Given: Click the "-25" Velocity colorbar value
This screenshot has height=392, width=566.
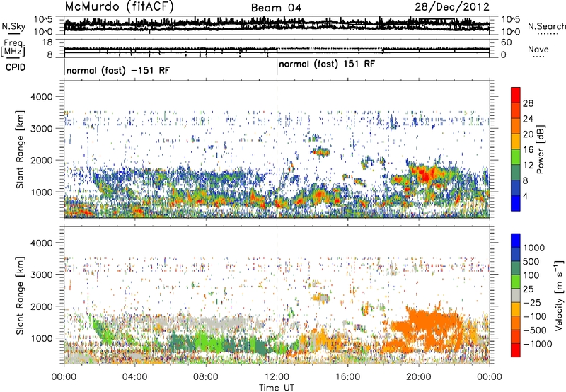Looking at the screenshot, I should tap(531, 303).
